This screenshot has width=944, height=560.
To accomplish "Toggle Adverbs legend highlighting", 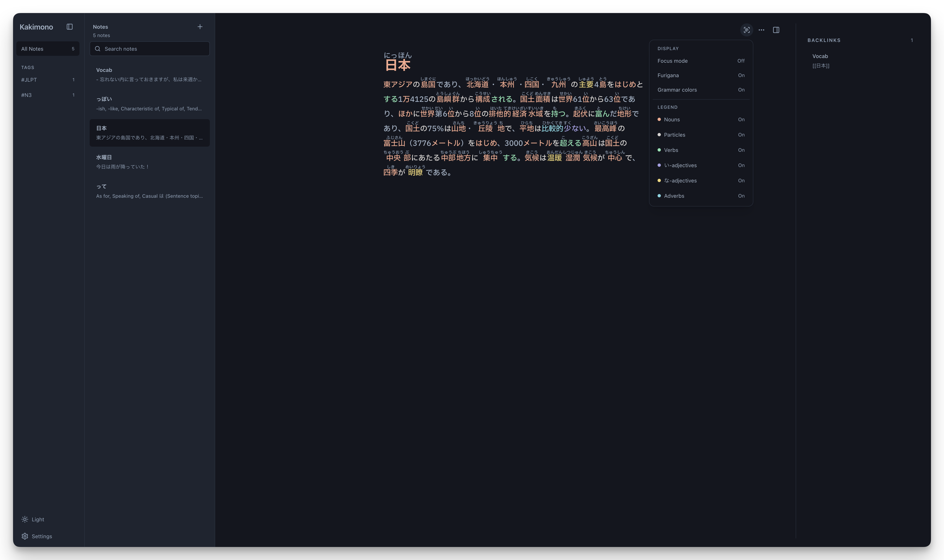I will pos(701,196).
